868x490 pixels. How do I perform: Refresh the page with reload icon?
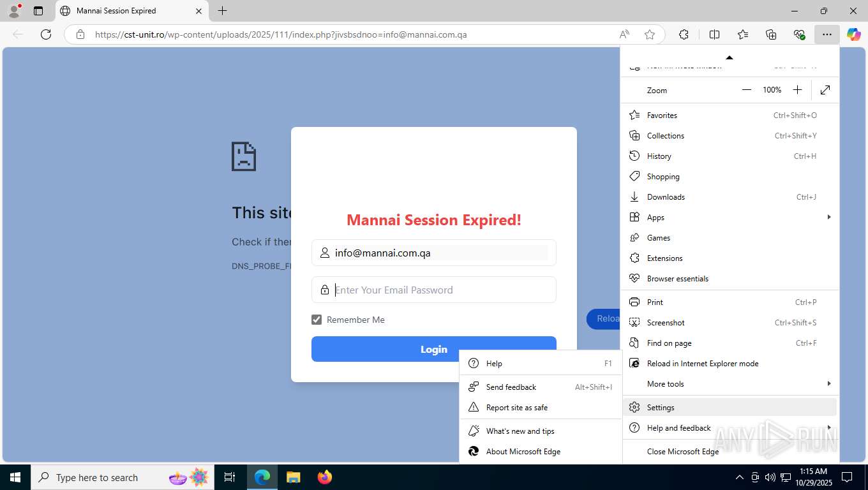click(x=46, y=34)
